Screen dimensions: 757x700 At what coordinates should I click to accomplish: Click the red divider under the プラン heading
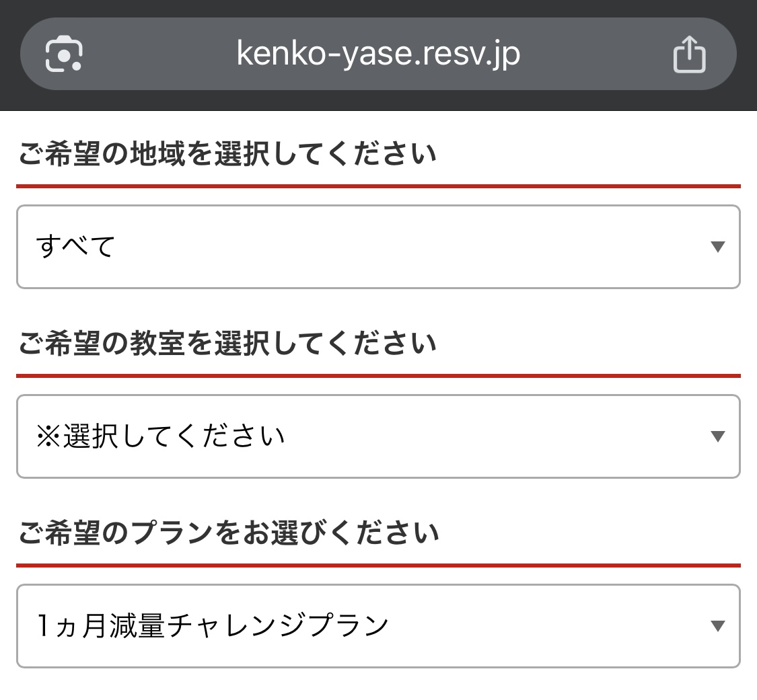tap(378, 566)
